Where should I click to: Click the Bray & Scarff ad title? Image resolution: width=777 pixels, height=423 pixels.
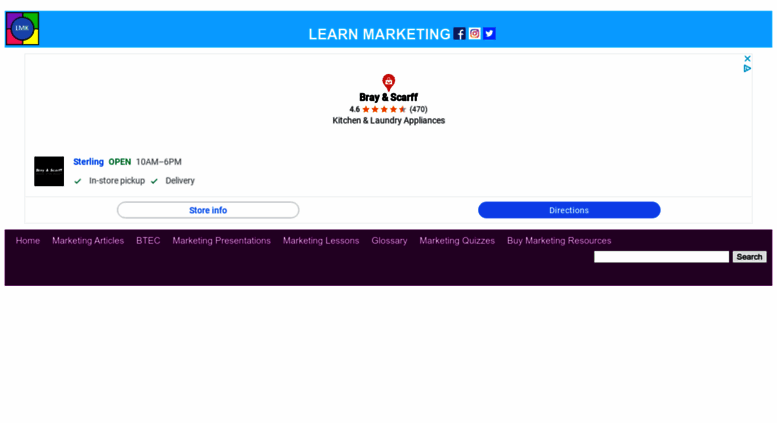pos(388,98)
